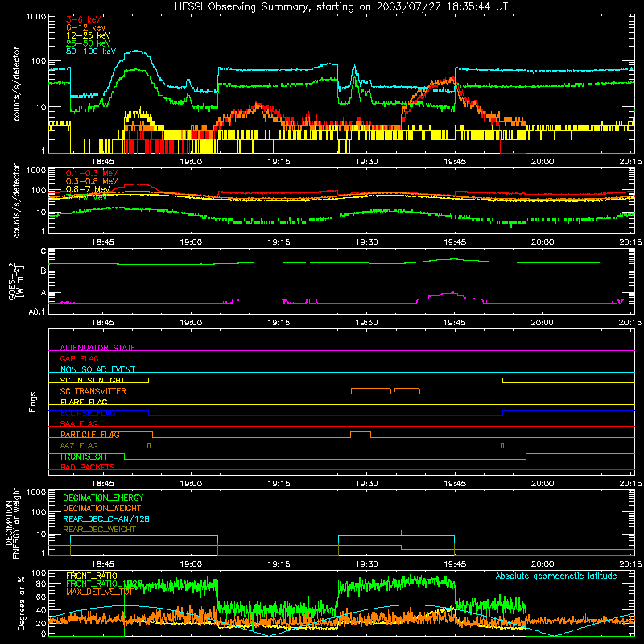Select the SC_TRANSMITTER flag label

tap(93, 391)
